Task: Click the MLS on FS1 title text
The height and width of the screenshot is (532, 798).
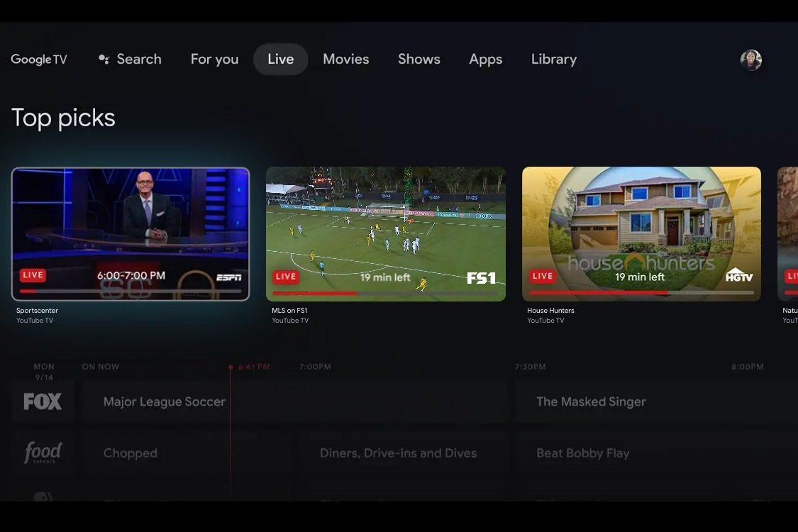Action: pos(289,310)
